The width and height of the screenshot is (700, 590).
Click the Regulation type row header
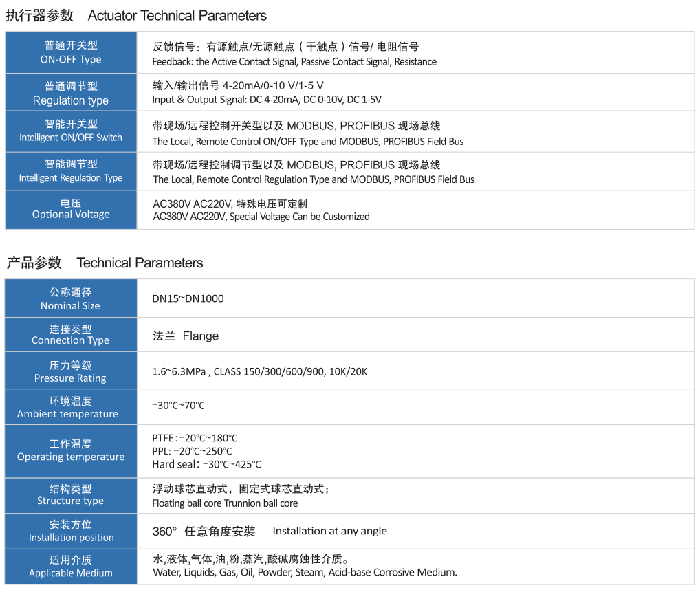[x=71, y=94]
